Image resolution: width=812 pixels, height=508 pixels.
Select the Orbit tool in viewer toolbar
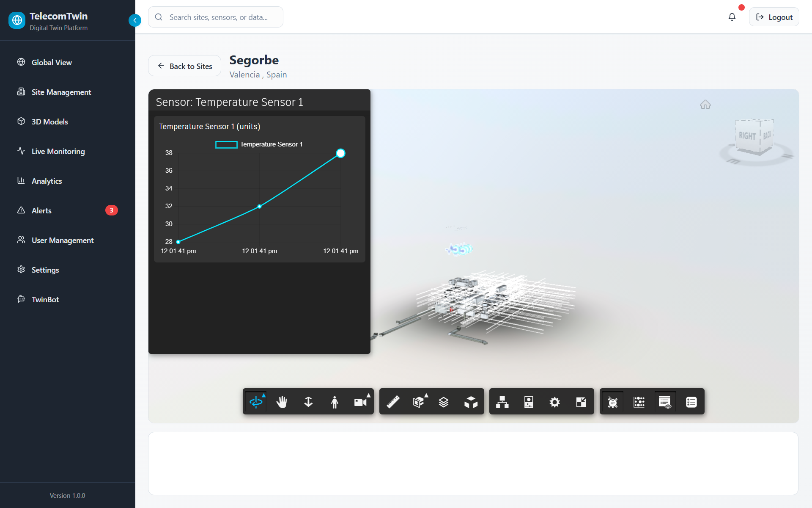click(256, 402)
